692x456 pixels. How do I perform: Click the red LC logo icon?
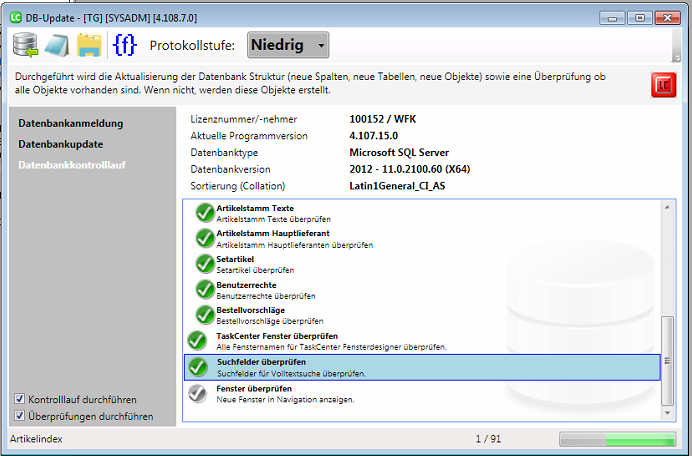[662, 84]
